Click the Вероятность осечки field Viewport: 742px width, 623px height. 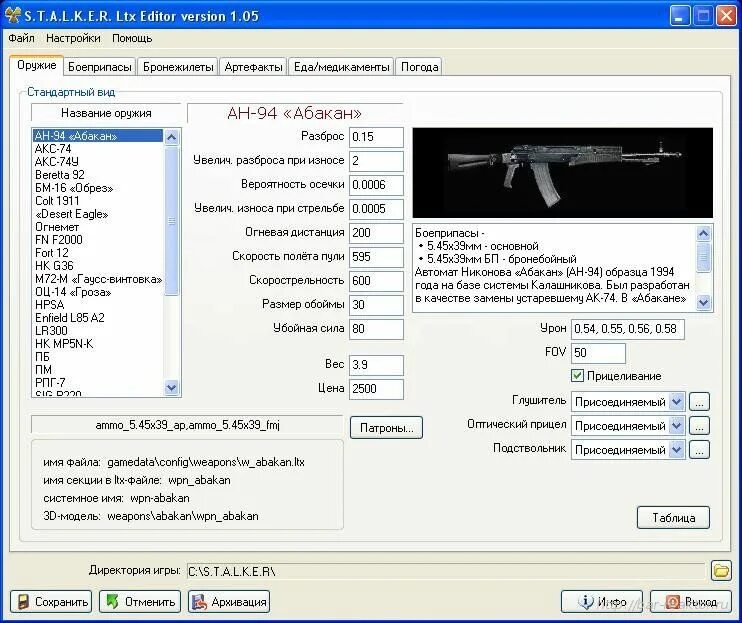pos(376,185)
